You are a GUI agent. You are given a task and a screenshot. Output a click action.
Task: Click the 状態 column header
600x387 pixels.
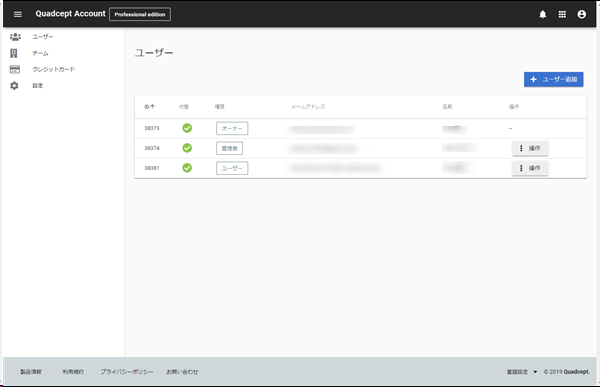tap(184, 106)
